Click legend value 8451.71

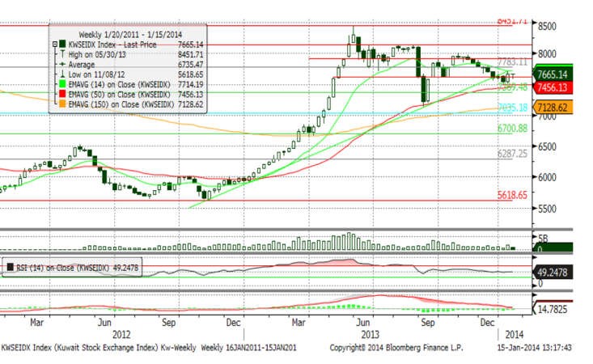(191, 54)
